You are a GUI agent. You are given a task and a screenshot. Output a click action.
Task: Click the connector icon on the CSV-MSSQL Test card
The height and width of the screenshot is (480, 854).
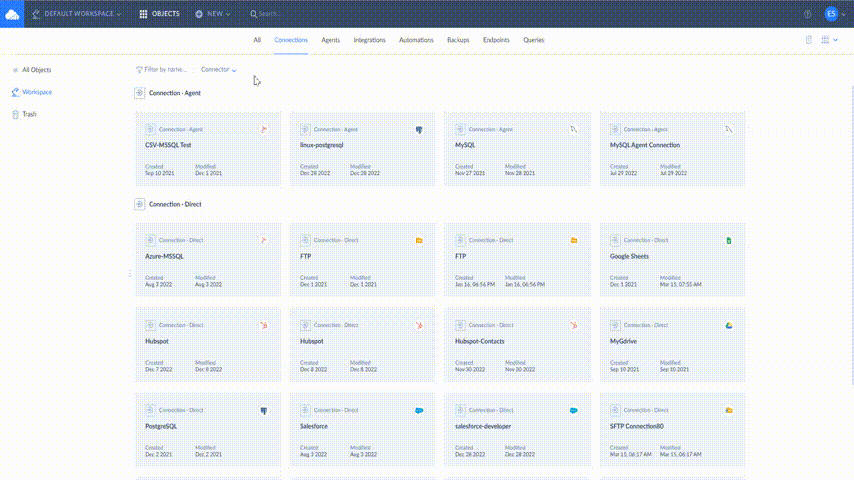[264, 130]
